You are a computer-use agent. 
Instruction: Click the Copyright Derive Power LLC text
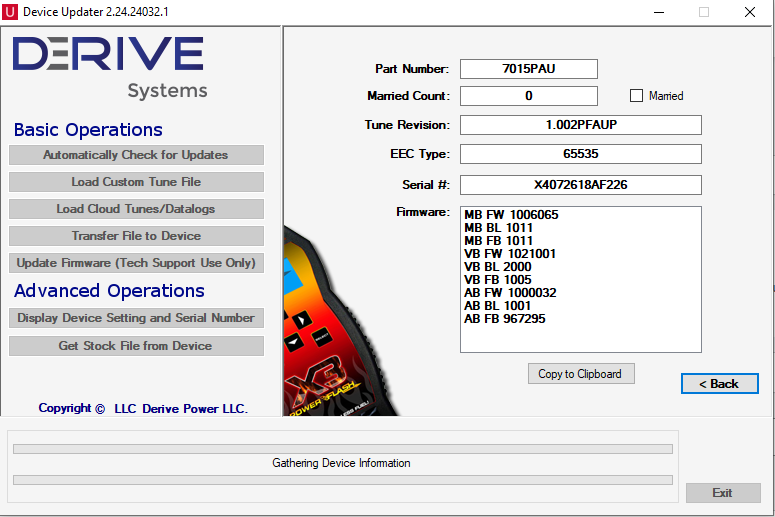click(143, 409)
